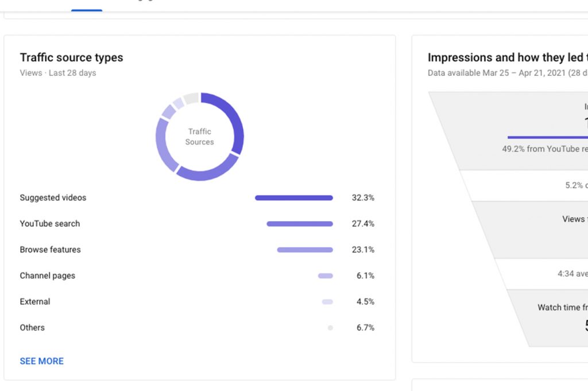588x391 pixels.
Task: Select the Browse features row label
Action: click(50, 250)
